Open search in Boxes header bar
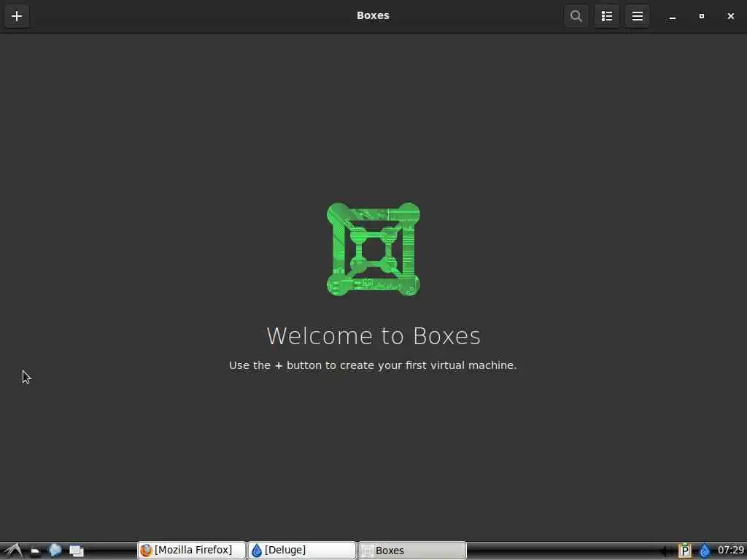This screenshot has width=747, height=560. [576, 16]
